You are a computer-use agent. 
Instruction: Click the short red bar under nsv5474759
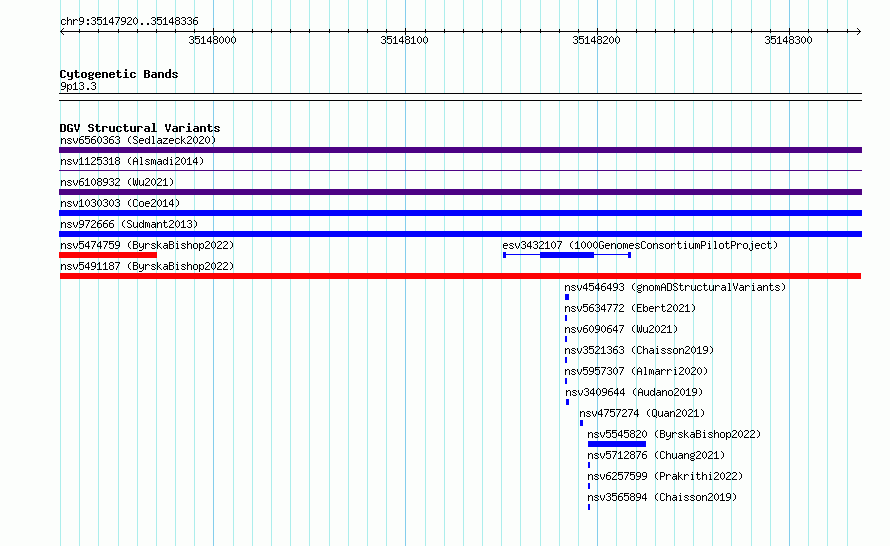point(108,255)
